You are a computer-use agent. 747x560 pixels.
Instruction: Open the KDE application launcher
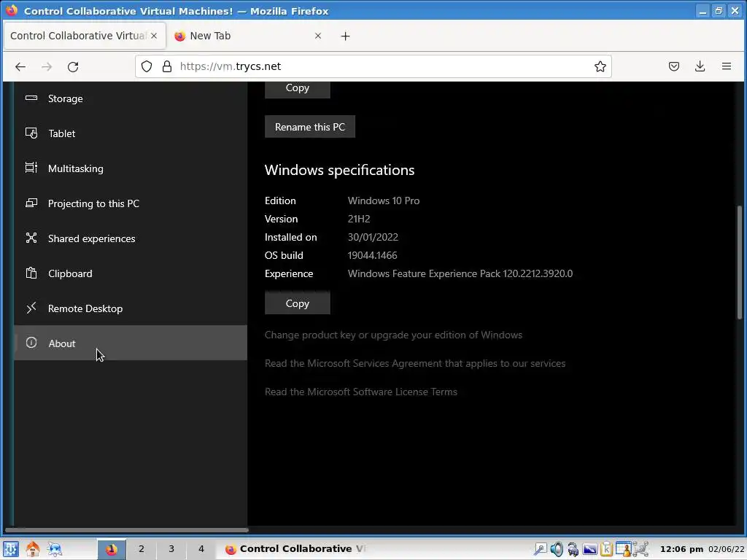pos(11,549)
